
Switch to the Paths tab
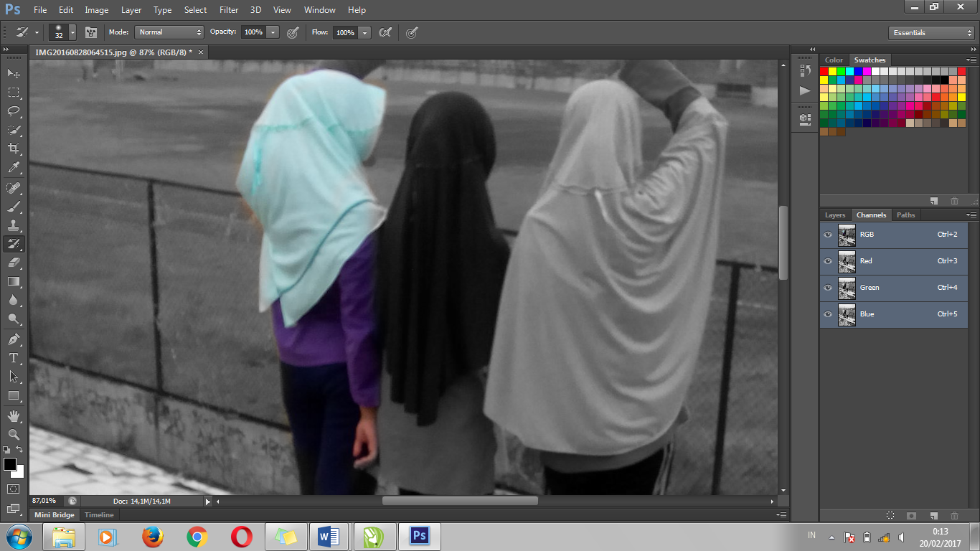905,215
